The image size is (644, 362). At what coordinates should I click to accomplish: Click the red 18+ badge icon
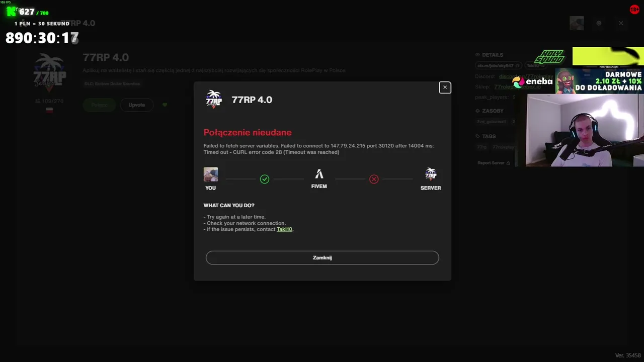pyautogui.click(x=634, y=10)
